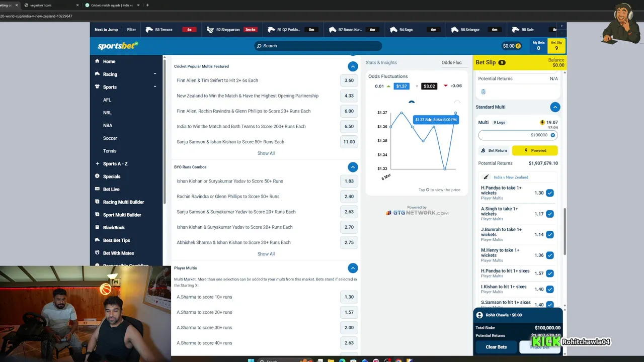Uncheck I.Kishan to hit 1+ sixes
This screenshot has height=362, width=644.
550,289
